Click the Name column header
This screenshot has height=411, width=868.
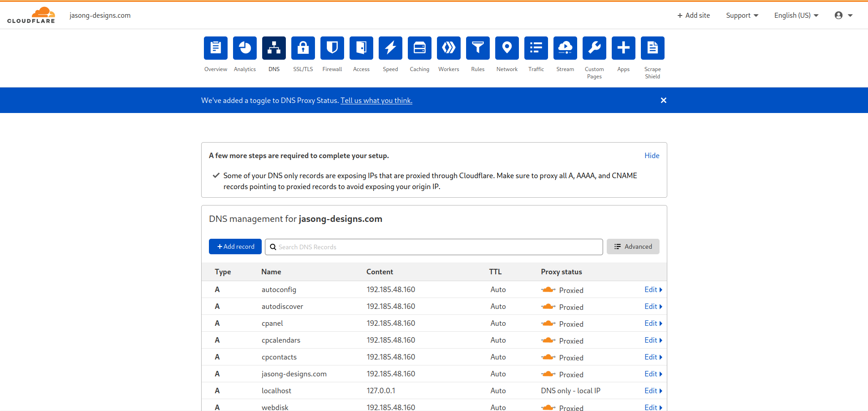(x=271, y=272)
